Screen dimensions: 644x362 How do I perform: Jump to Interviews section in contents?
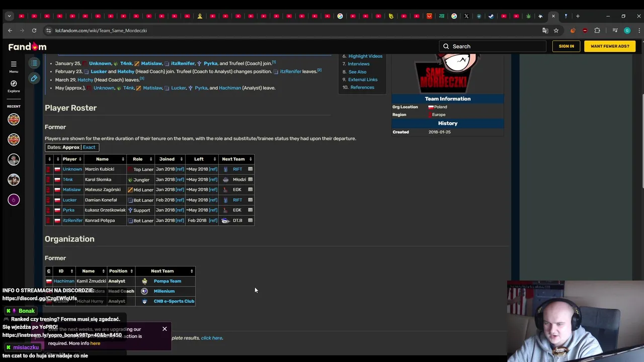[359, 64]
